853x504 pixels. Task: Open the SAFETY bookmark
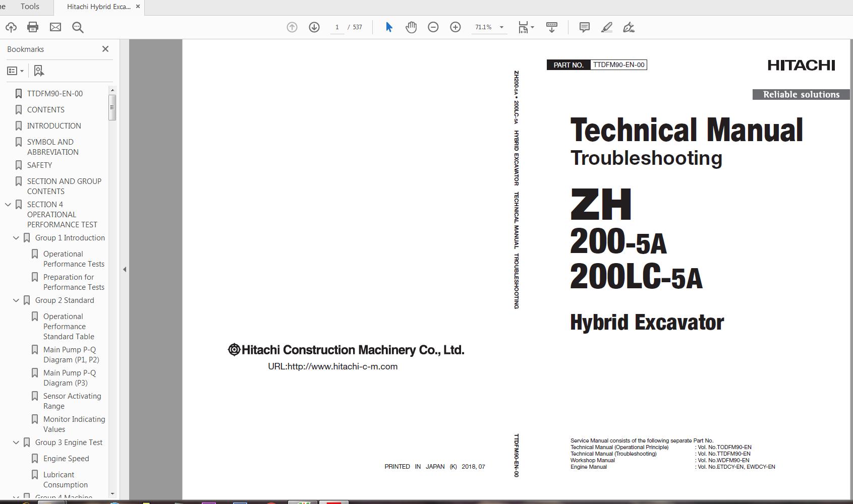click(x=39, y=165)
